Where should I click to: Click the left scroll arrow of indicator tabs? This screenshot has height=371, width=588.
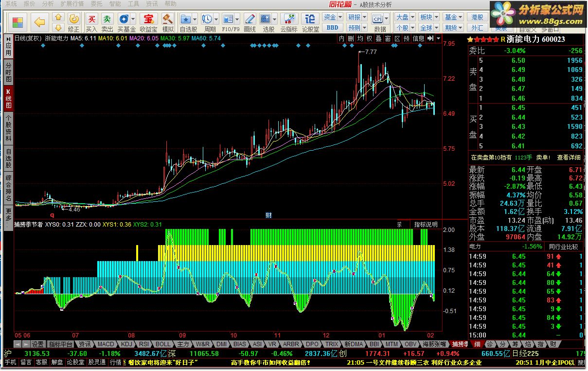18,344
